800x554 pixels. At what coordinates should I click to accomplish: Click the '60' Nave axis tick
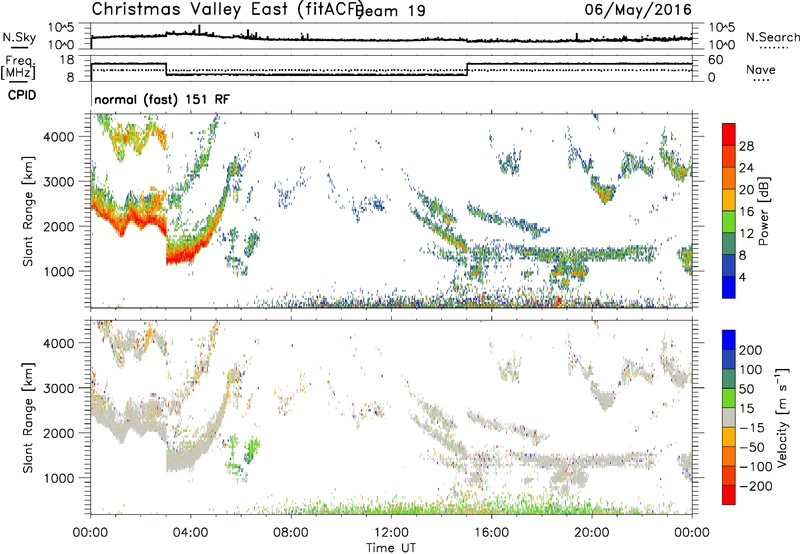[x=716, y=60]
